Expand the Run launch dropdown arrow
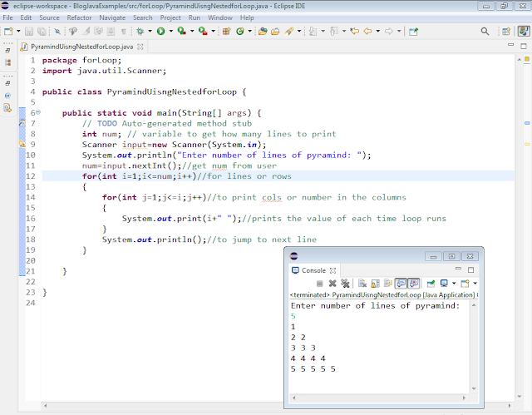The image size is (532, 415). click(x=171, y=32)
